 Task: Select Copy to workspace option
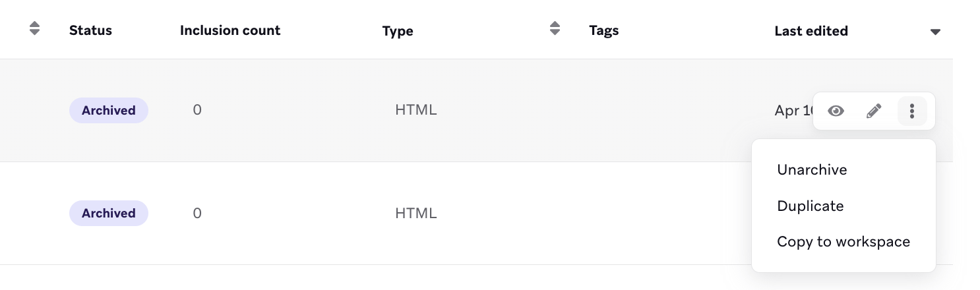(x=843, y=242)
